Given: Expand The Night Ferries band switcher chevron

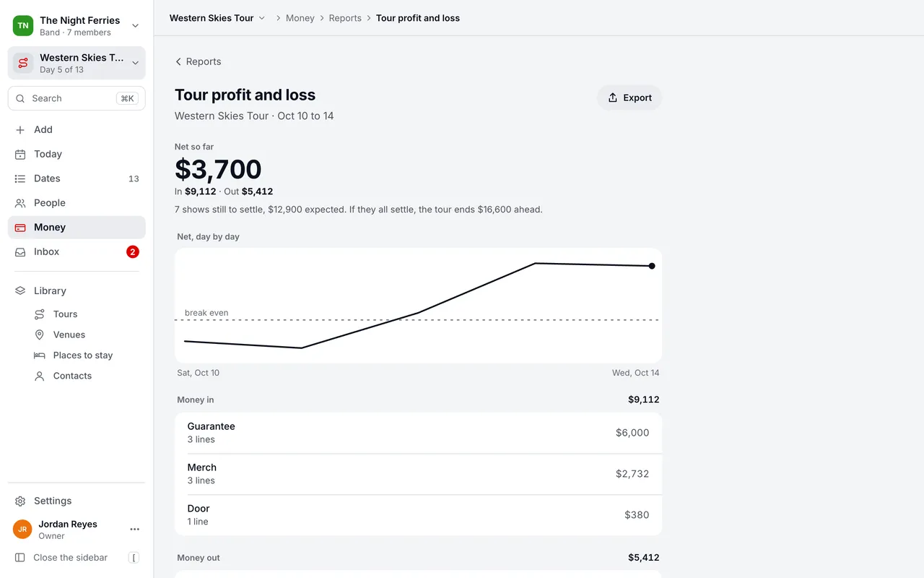Looking at the screenshot, I should click(135, 26).
